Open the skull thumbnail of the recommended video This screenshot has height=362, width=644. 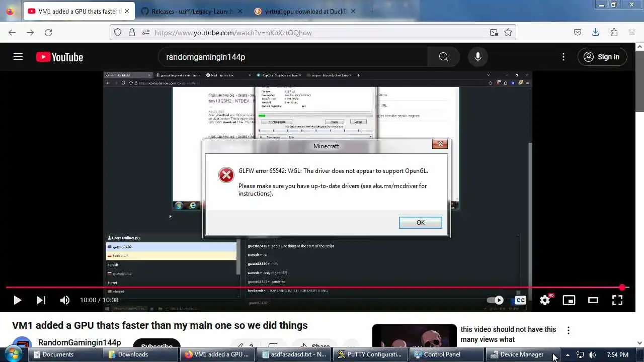pos(415,336)
